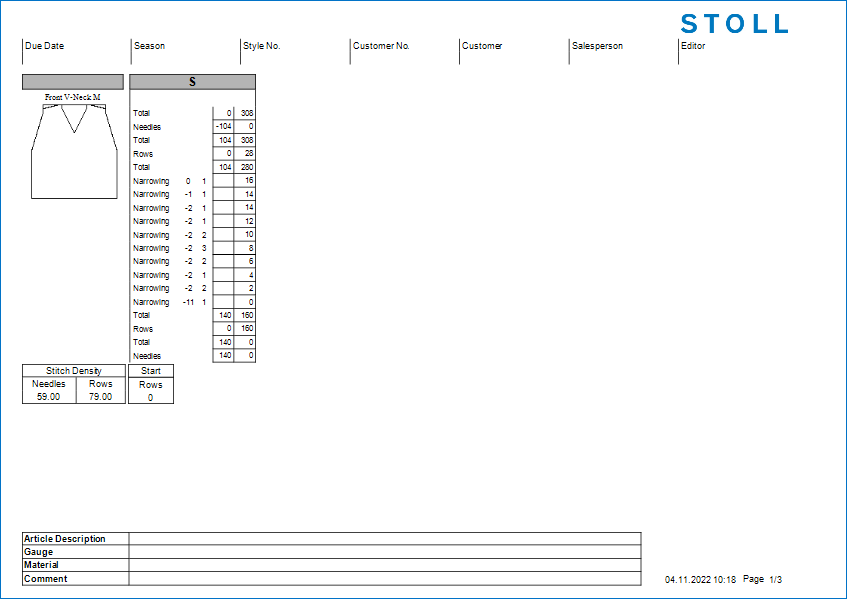The image size is (847, 599).
Task: Click the Article Description value cell
Action: click(384, 539)
